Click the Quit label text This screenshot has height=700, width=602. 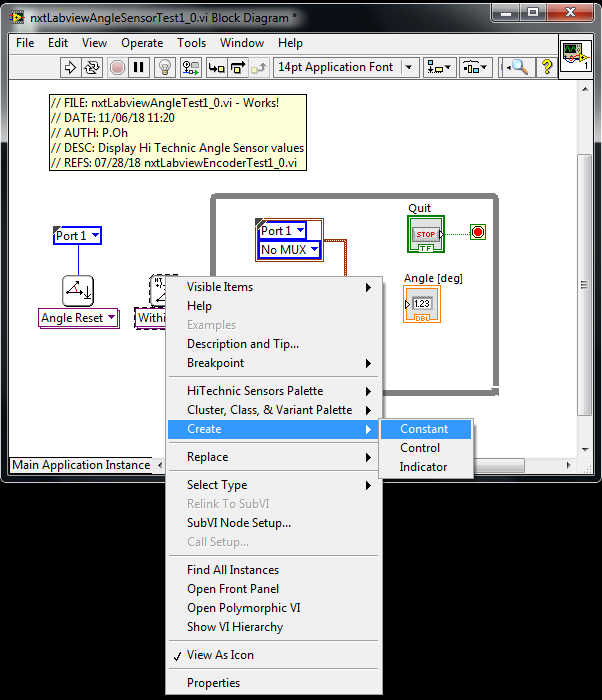[419, 208]
